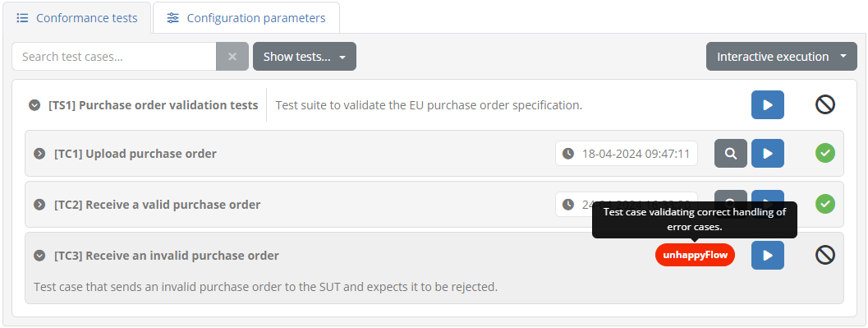
Task: Switch to the Conformance tests tab
Action: tap(76, 18)
